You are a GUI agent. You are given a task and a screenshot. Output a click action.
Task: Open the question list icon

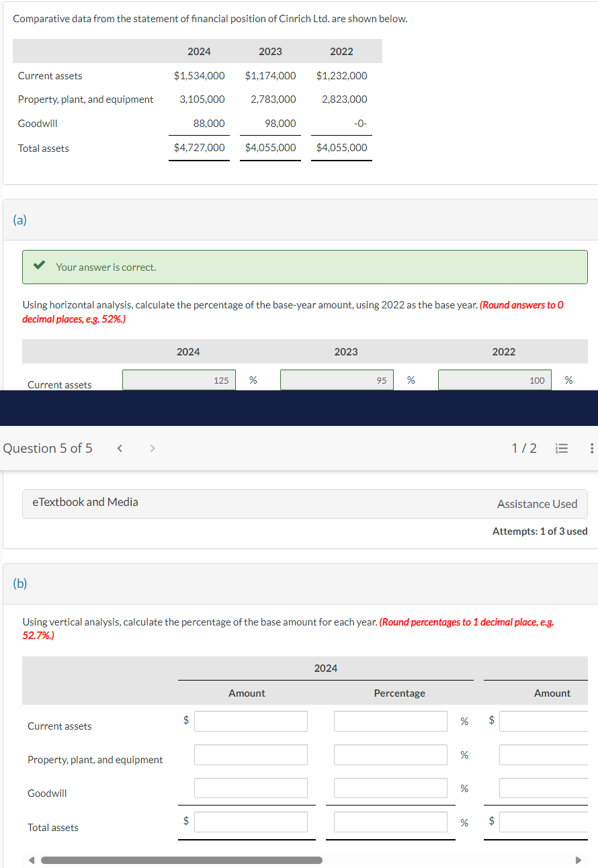(x=563, y=448)
